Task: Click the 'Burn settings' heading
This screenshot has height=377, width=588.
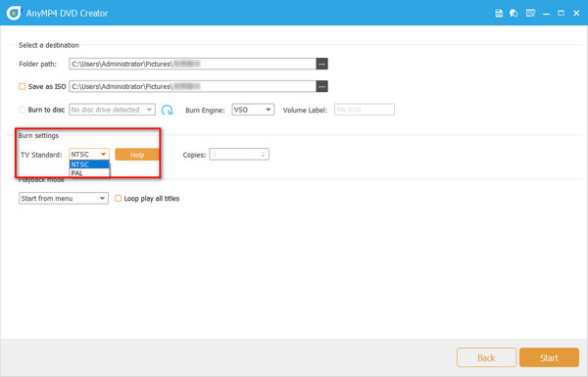Action: coord(38,136)
